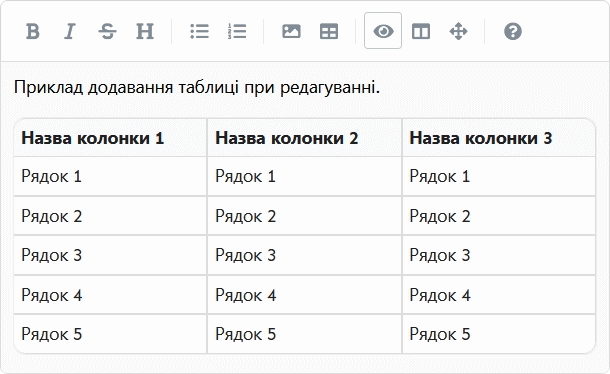Apply strikethrough formatting icon
Viewport: 610px width, 374px height.
[107, 31]
